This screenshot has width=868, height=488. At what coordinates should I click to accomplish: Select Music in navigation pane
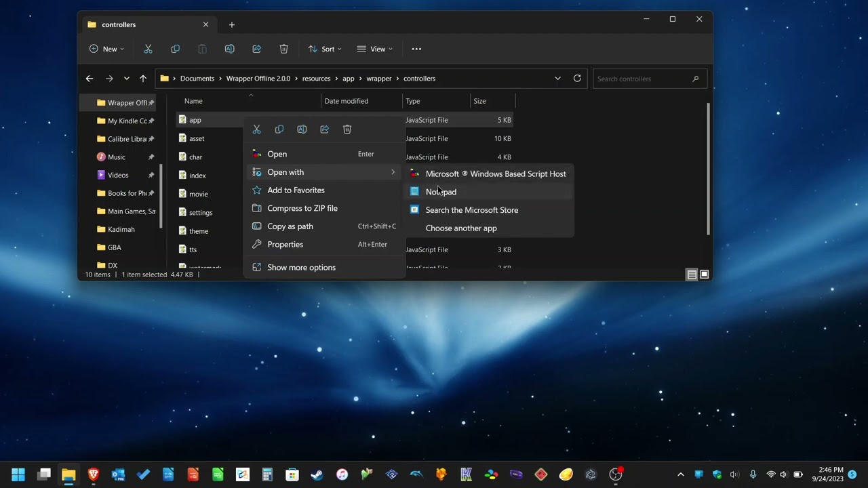pos(117,157)
